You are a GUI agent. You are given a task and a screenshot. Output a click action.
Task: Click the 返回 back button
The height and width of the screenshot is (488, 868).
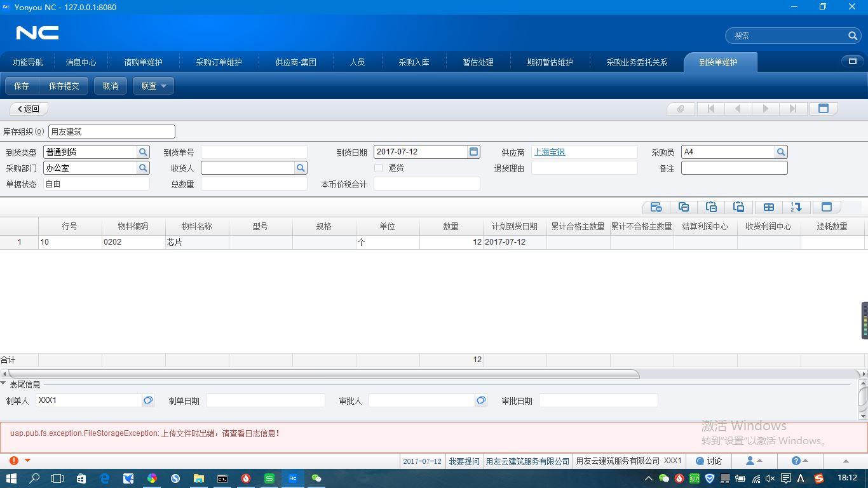coord(29,109)
